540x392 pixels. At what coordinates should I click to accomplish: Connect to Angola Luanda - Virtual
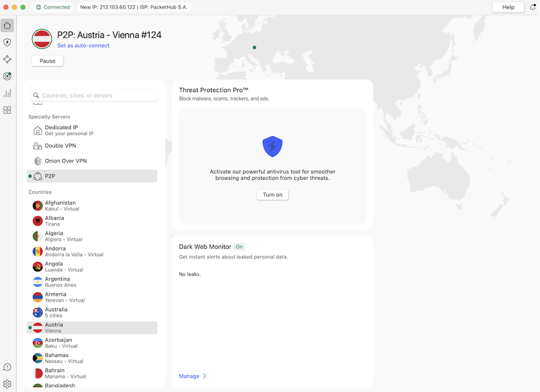pos(92,267)
